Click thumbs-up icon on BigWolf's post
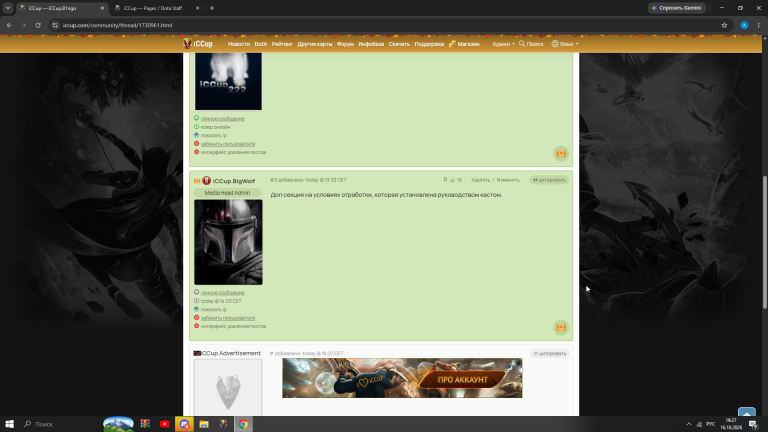Image resolution: width=768 pixels, height=432 pixels. [x=452, y=180]
